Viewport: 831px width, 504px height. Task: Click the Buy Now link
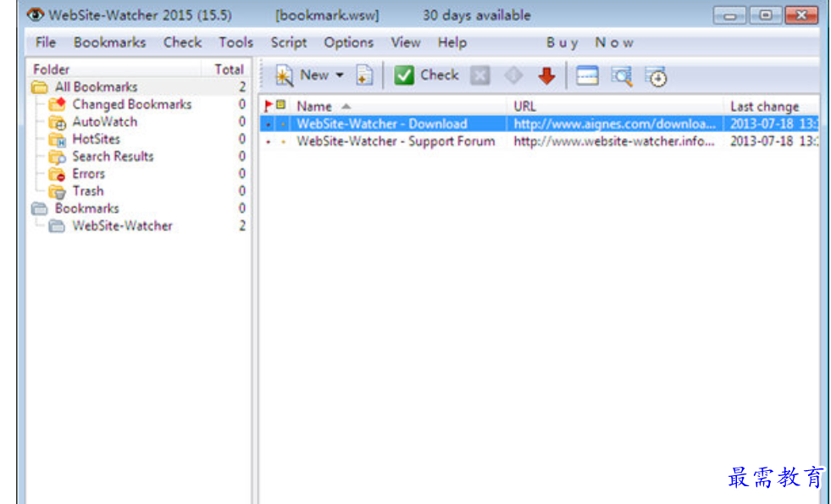(590, 42)
